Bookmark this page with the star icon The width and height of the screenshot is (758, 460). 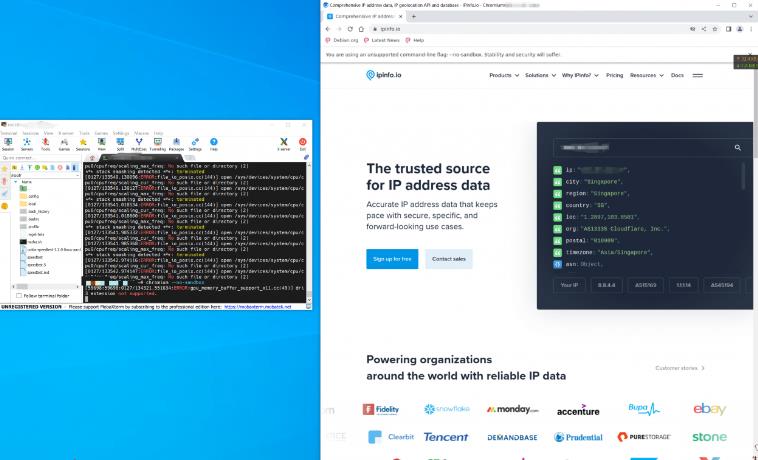(715, 29)
